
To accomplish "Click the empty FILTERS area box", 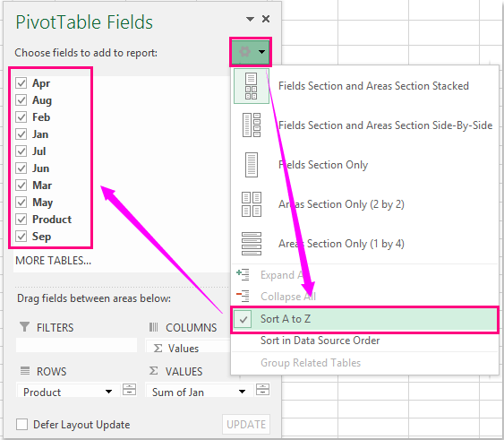I will coord(76,345).
